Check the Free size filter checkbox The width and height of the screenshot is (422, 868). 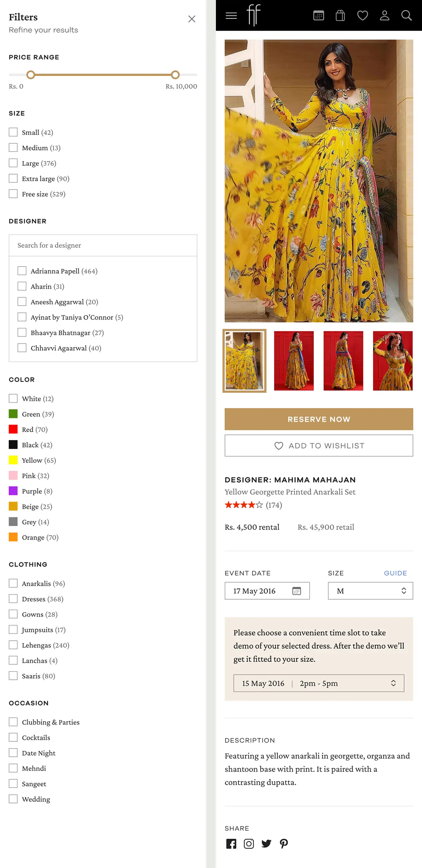click(13, 194)
